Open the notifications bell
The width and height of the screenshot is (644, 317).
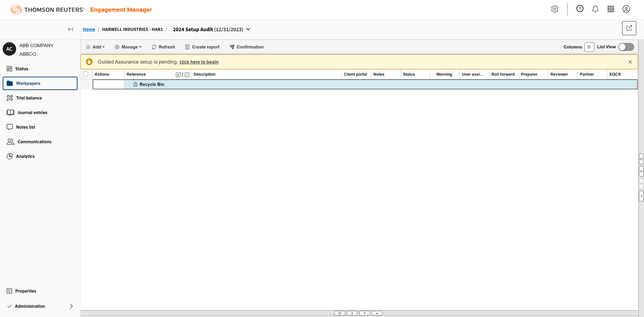pyautogui.click(x=595, y=9)
